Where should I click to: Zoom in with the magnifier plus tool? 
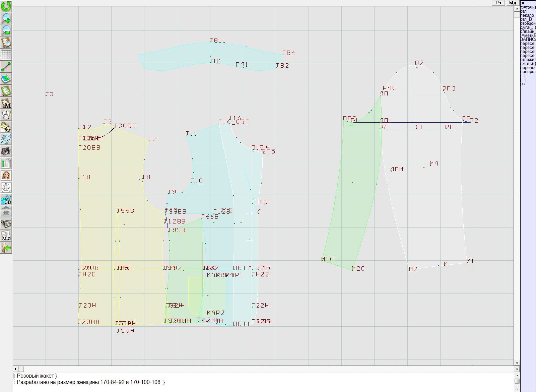tap(6, 18)
